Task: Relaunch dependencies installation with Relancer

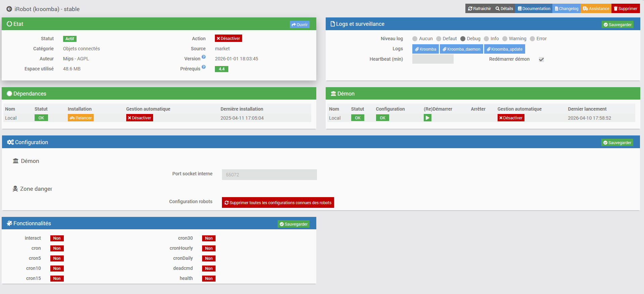Action: pyautogui.click(x=81, y=118)
